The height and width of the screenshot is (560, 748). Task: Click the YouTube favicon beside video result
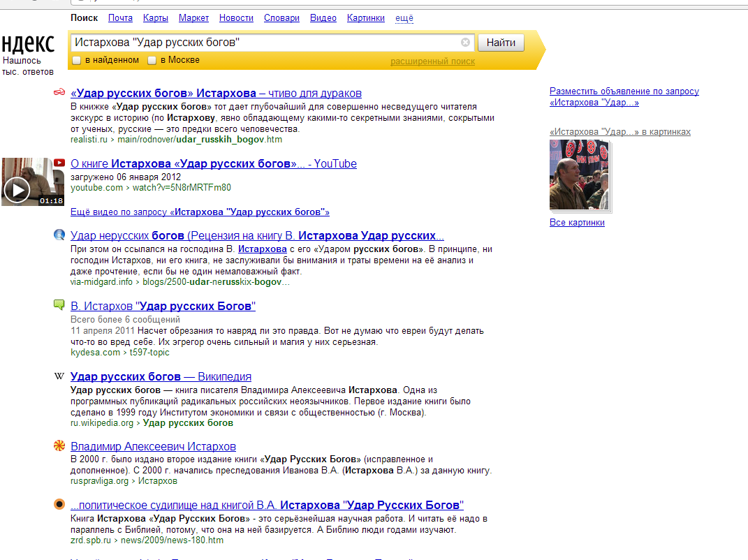coord(59,163)
